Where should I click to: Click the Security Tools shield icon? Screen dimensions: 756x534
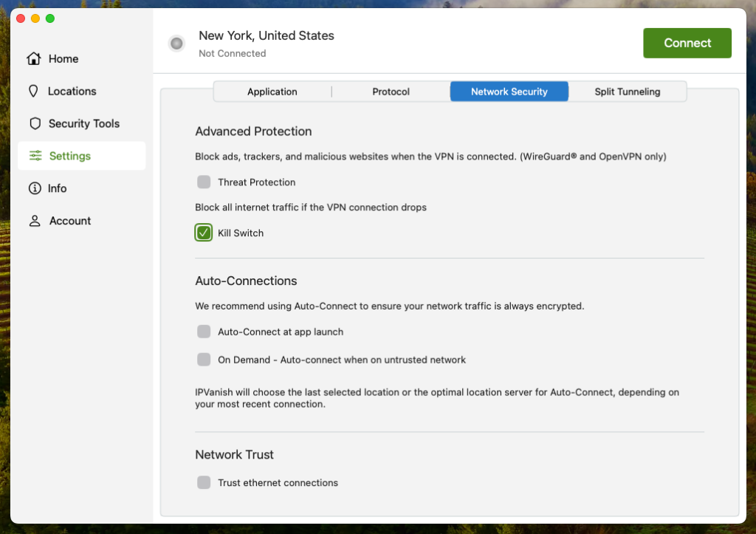pos(35,123)
